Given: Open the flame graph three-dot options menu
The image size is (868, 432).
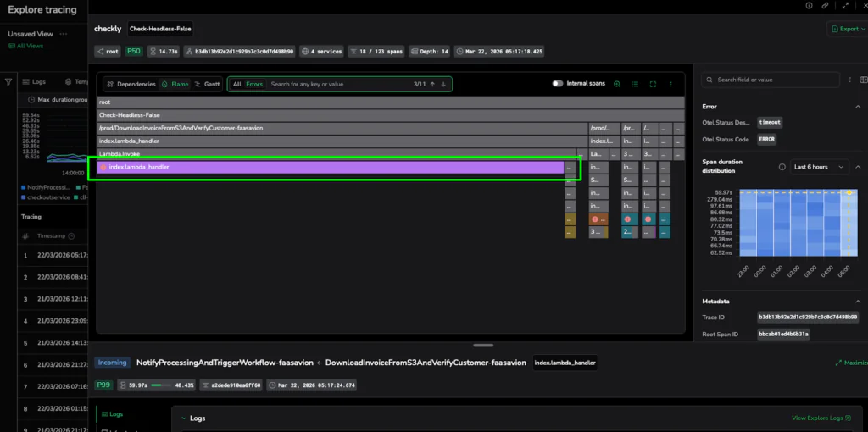Looking at the screenshot, I should click(670, 84).
